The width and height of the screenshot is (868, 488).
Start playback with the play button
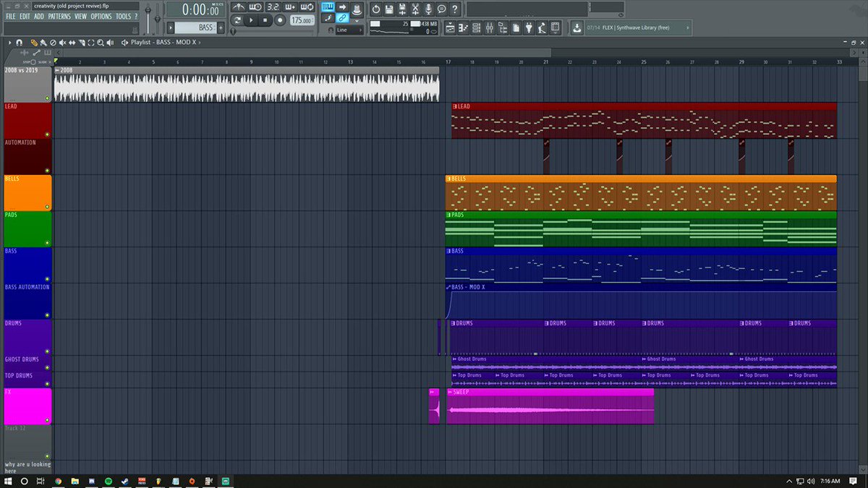[251, 20]
